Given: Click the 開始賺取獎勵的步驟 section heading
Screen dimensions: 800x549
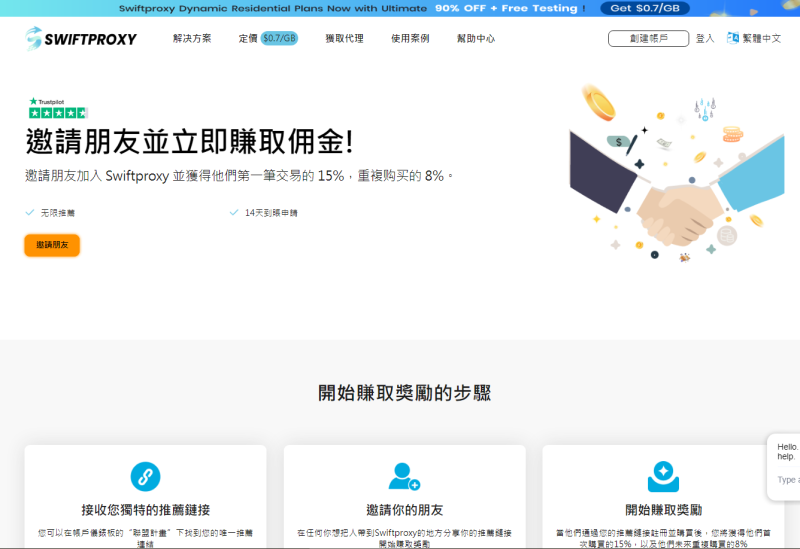Looking at the screenshot, I should click(405, 393).
